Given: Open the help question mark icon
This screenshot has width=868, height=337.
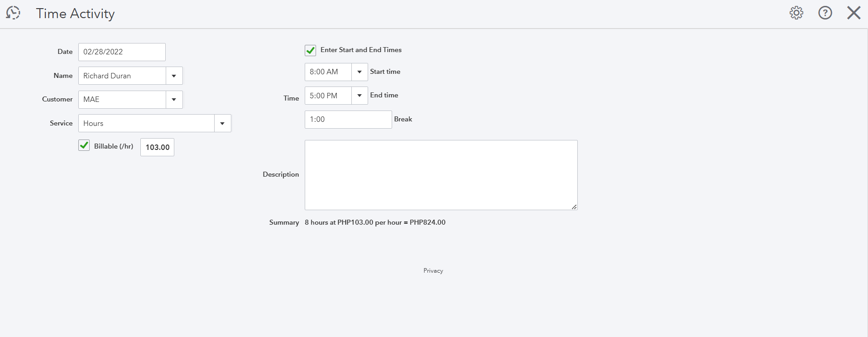Looking at the screenshot, I should (x=825, y=13).
